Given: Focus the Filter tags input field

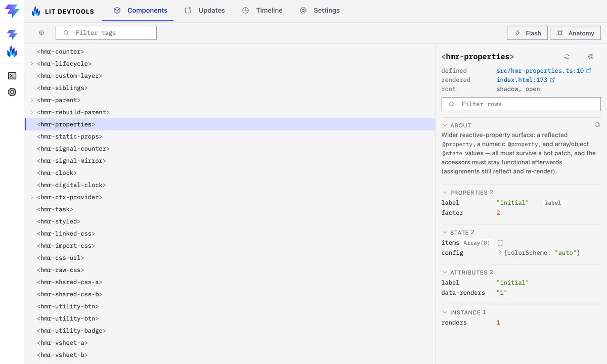Looking at the screenshot, I should pos(106,33).
